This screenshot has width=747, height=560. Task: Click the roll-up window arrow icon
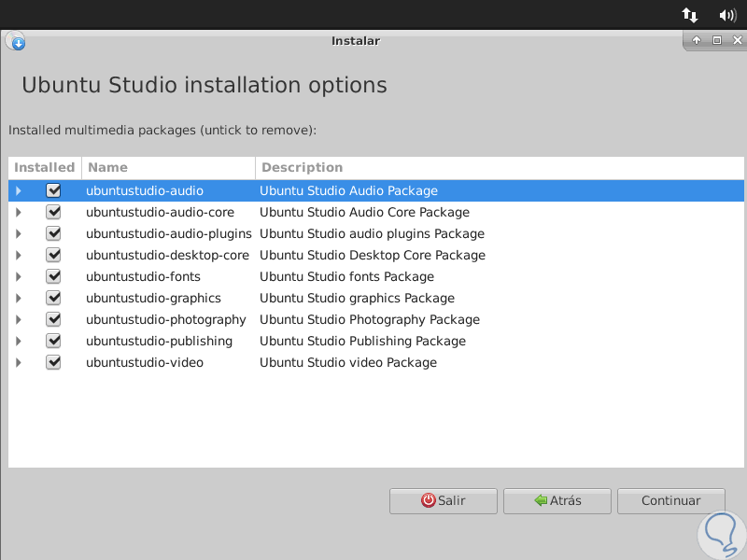pyautogui.click(x=696, y=40)
